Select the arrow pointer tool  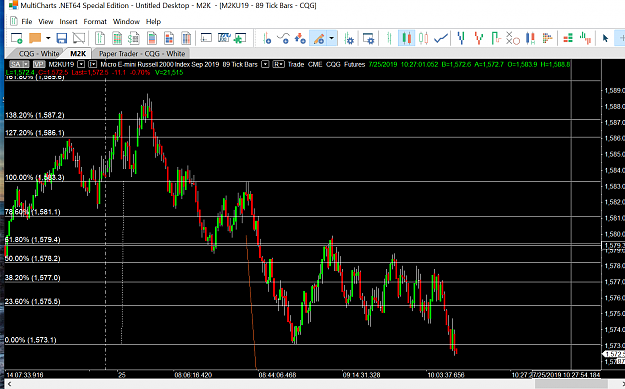[605, 38]
